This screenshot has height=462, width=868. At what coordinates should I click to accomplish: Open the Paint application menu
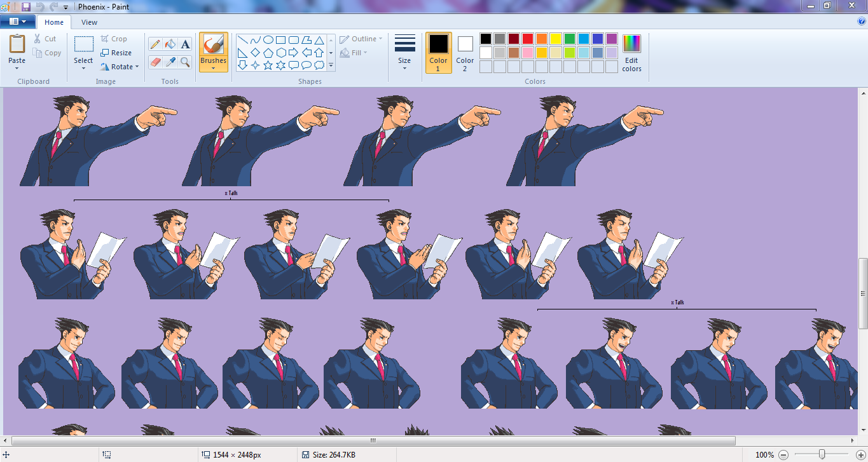coord(18,20)
